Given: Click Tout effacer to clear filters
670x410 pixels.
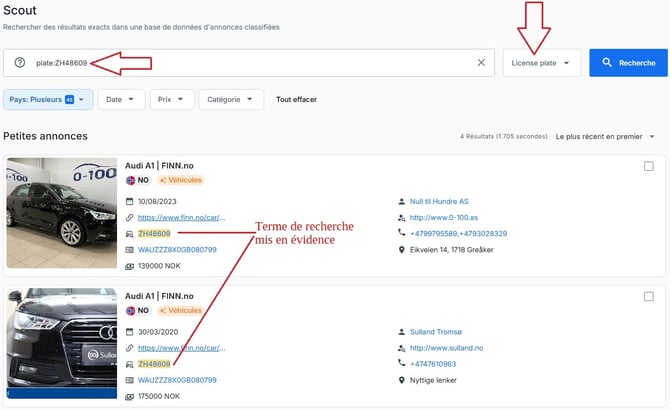Looking at the screenshot, I should pos(297,100).
